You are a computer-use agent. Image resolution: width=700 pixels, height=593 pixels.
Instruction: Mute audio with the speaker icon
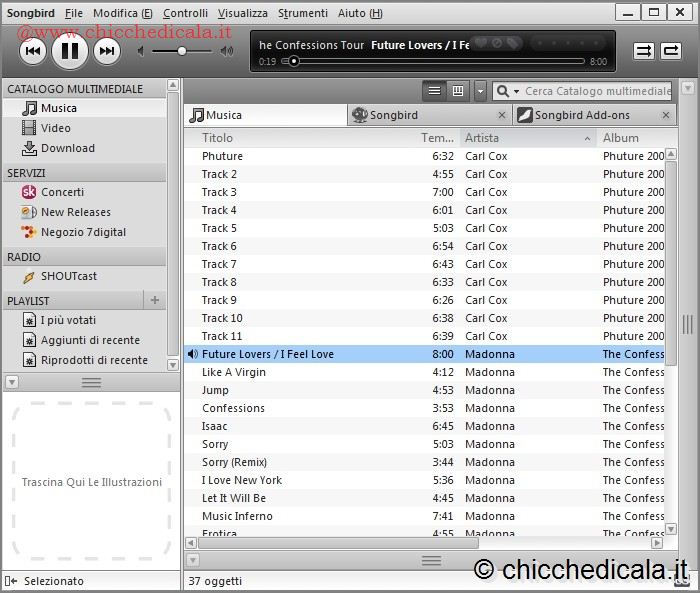(143, 51)
